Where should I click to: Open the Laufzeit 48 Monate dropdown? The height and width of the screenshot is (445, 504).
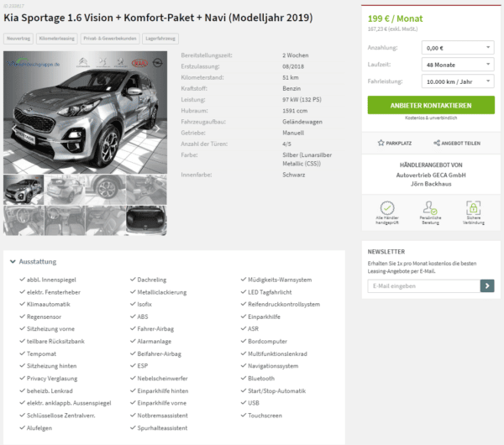coord(458,65)
